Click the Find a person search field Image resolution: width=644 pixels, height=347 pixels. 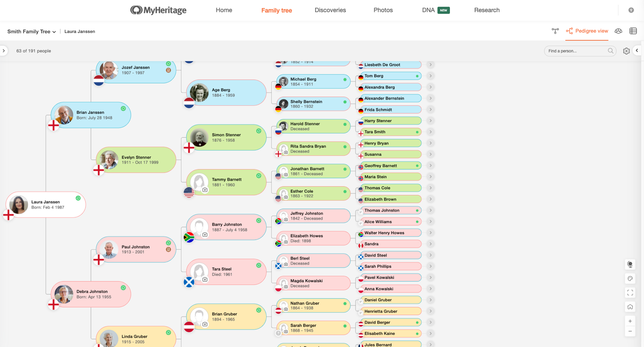[x=576, y=51]
